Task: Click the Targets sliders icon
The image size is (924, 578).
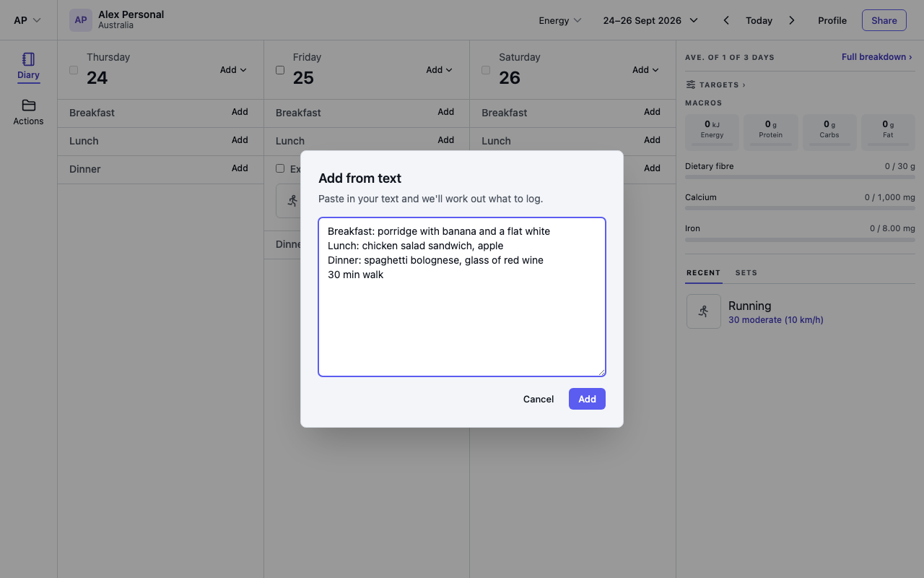Action: pyautogui.click(x=691, y=85)
